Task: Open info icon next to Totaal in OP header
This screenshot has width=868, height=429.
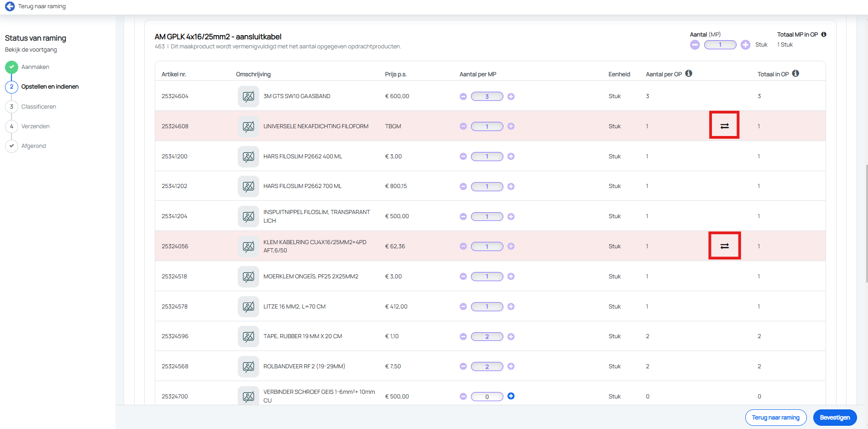Action: tap(795, 73)
